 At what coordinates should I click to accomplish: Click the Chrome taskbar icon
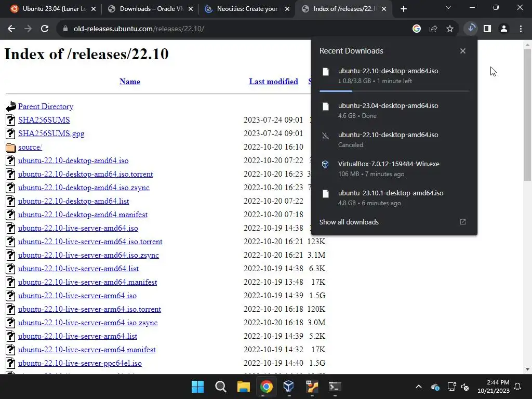267,387
